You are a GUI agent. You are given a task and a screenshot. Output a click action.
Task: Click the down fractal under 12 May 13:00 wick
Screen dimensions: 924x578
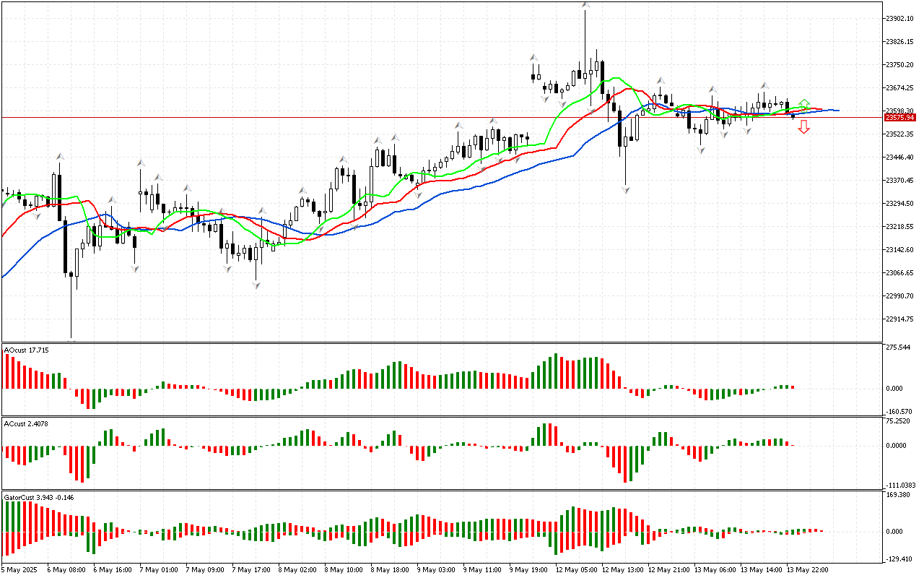(x=625, y=189)
